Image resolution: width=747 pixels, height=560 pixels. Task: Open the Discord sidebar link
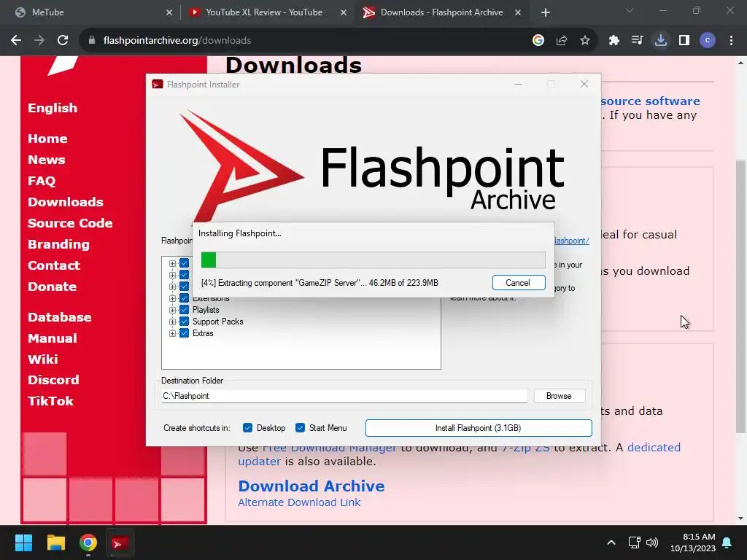[x=53, y=380]
